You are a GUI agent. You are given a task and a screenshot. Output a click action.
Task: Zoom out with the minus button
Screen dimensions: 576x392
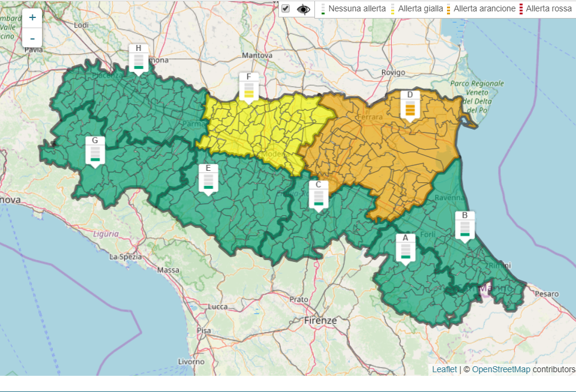coord(32,38)
